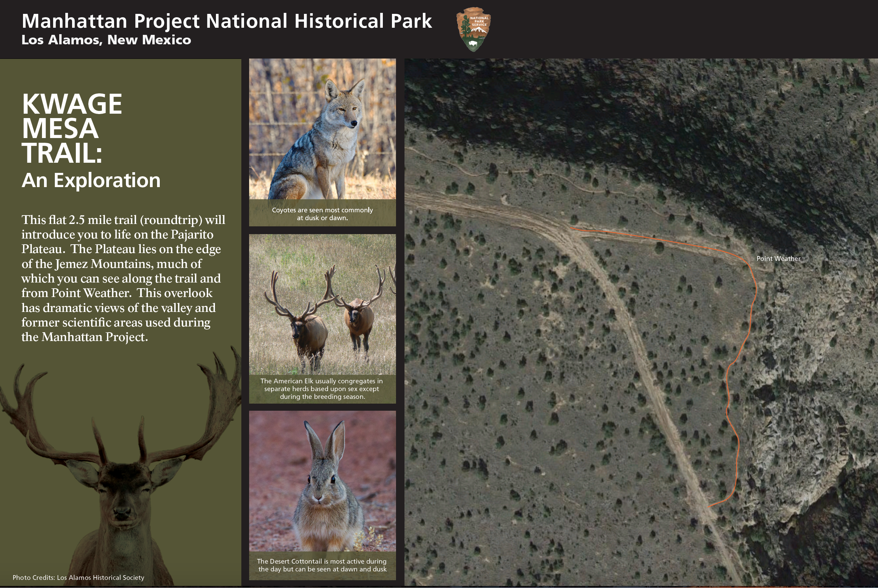Click the Desert Cottontail caption text
This screenshot has width=878, height=588.
322,565
